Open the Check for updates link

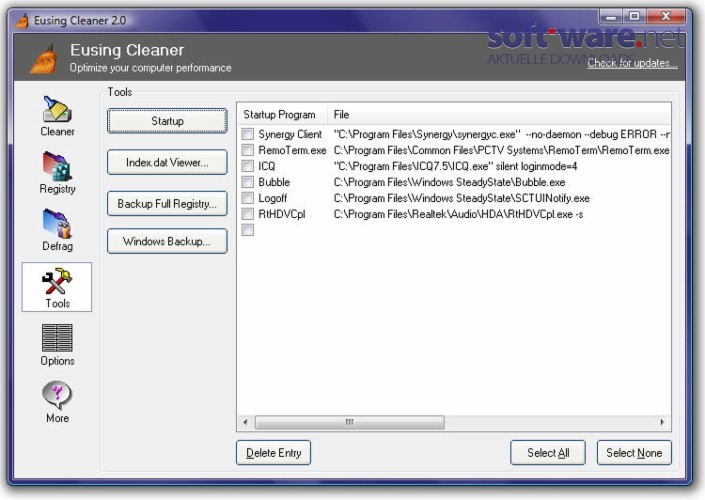click(632, 63)
